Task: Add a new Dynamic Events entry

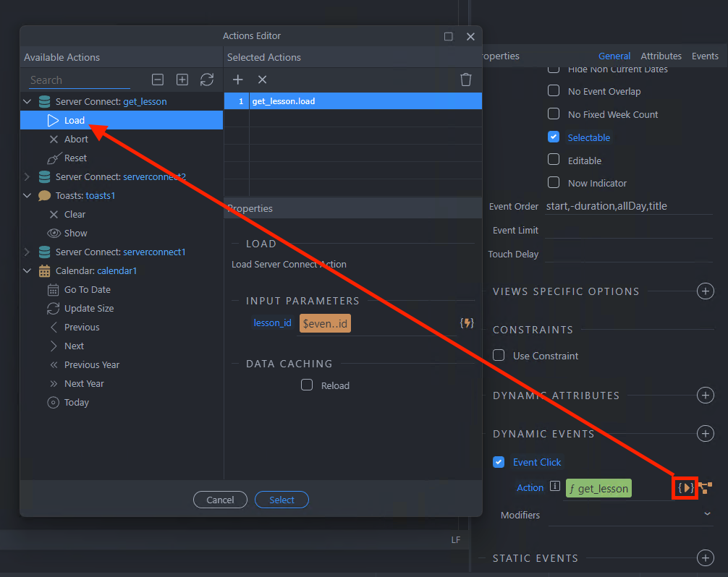Action: 704,433
